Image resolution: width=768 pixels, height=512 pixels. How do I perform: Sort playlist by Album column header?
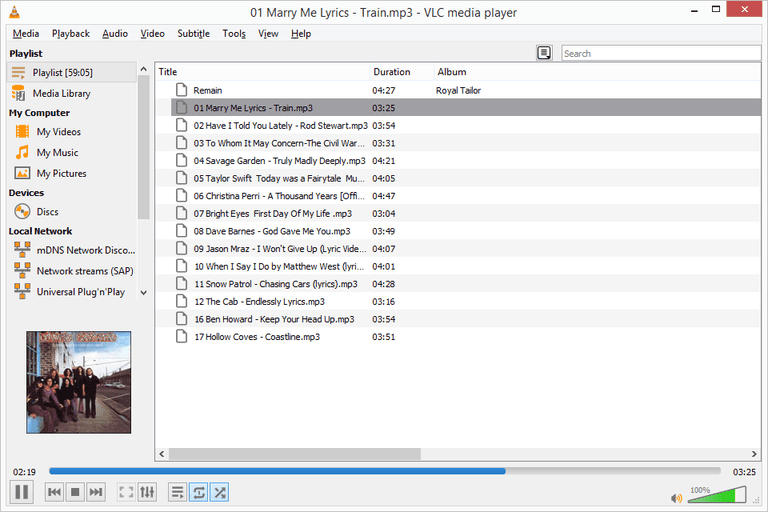point(598,72)
